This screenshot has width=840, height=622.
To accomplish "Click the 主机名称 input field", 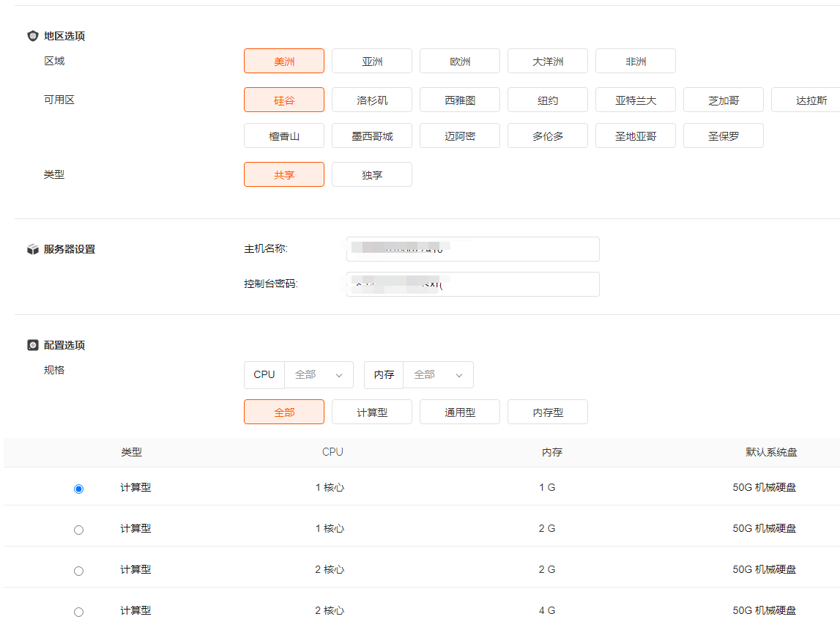I will (x=472, y=249).
